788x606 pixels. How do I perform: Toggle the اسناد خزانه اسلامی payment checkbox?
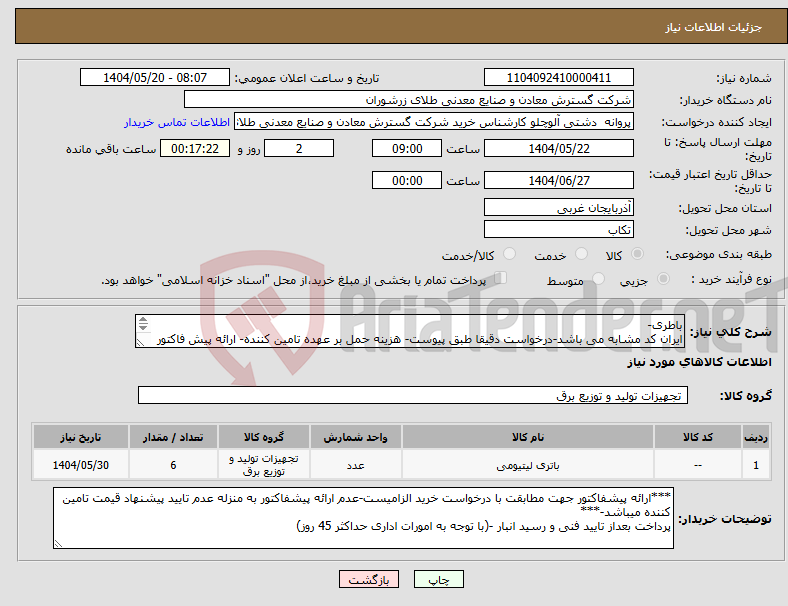500,278
